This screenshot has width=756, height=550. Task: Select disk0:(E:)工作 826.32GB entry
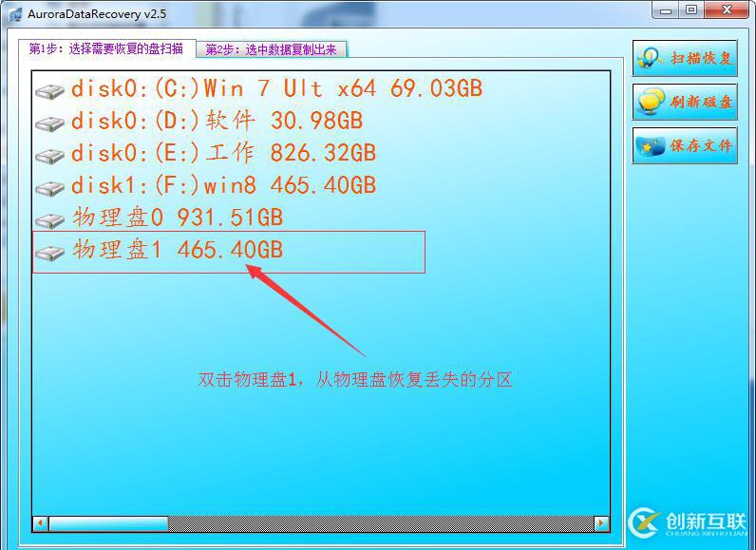[x=223, y=153]
